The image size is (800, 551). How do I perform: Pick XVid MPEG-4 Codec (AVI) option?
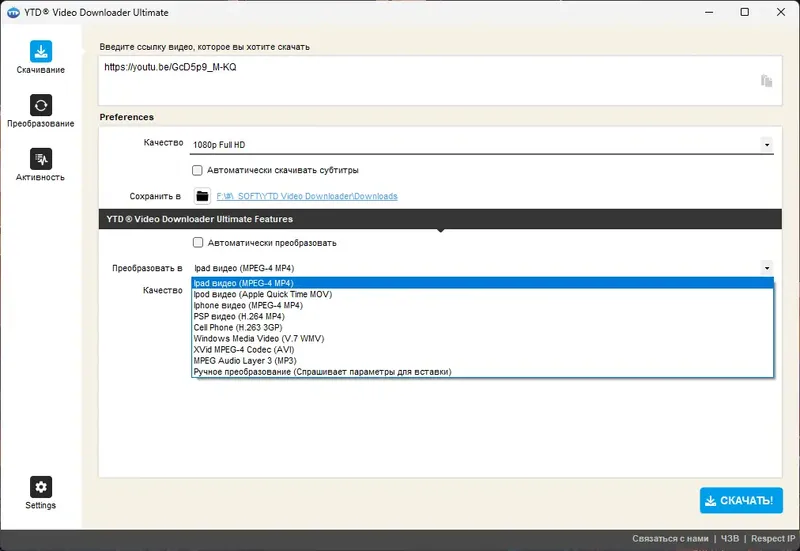[483, 350]
